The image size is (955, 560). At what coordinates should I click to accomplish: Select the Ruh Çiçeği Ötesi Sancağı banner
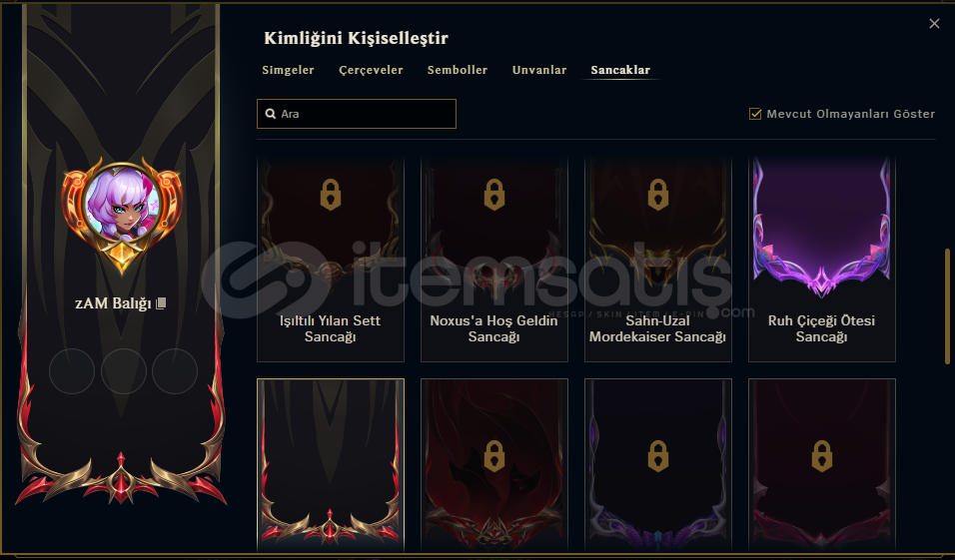[x=821, y=260]
